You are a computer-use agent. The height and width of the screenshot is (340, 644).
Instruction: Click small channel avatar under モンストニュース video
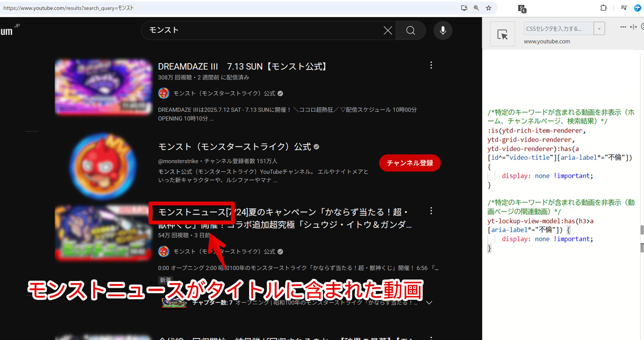tap(164, 251)
